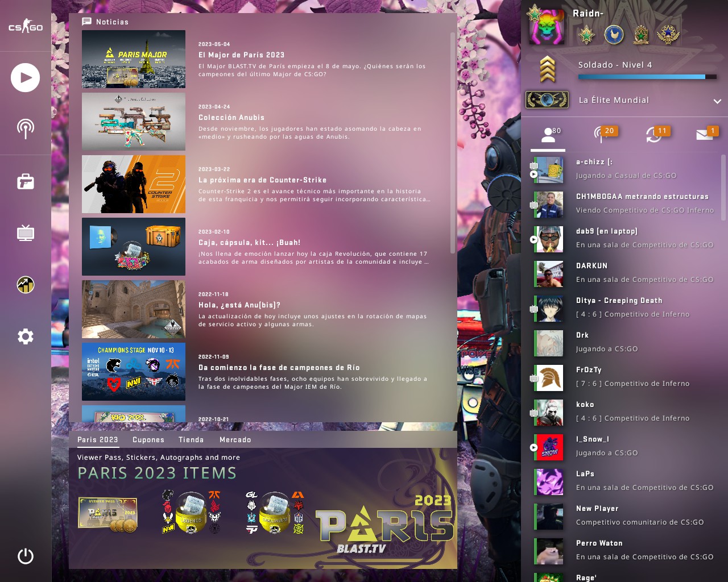Select friend Perro Waton
728x582 pixels.
(x=624, y=551)
